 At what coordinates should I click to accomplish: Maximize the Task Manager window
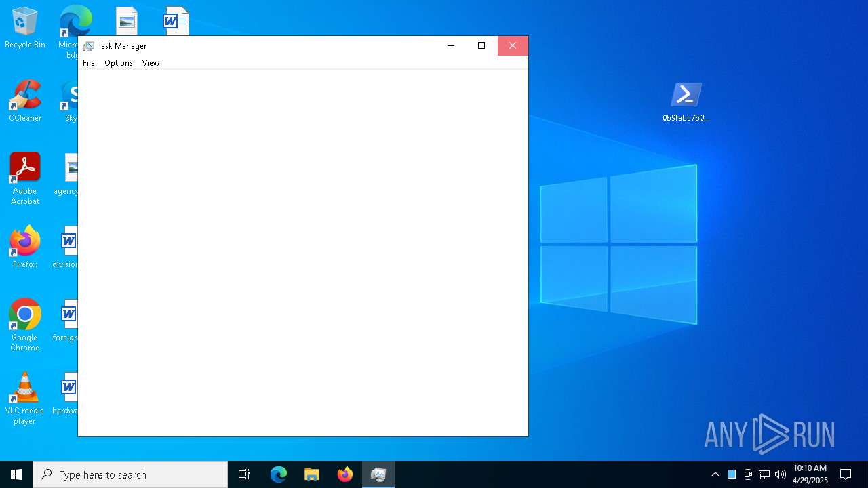click(x=481, y=45)
